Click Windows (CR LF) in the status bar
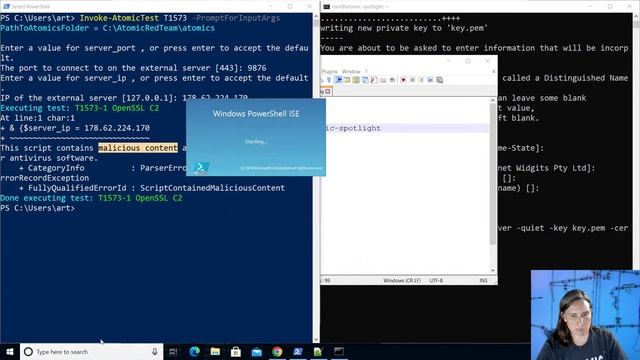This screenshot has height=360, width=640. click(x=402, y=280)
